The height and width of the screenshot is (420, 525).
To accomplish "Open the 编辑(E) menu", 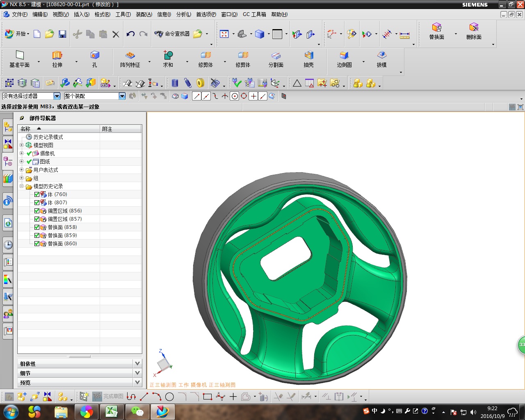I will 40,14.
